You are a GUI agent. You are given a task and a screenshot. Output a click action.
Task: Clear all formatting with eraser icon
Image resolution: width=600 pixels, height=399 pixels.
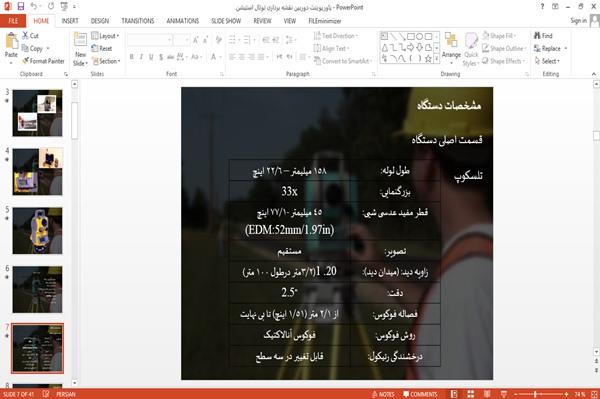click(x=218, y=39)
